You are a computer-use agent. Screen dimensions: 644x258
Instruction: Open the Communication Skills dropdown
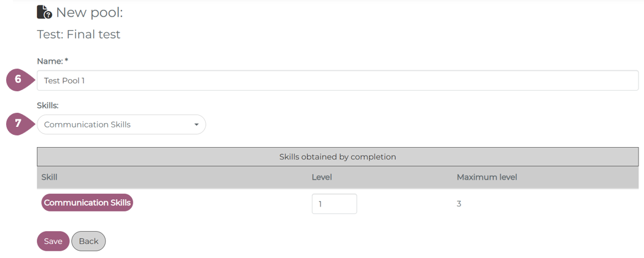[121, 125]
